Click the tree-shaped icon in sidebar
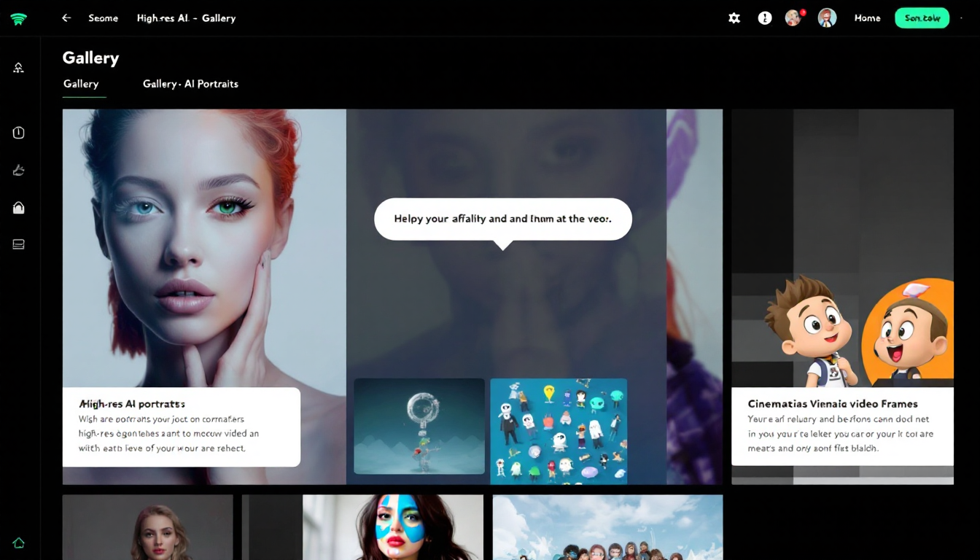 (x=19, y=68)
